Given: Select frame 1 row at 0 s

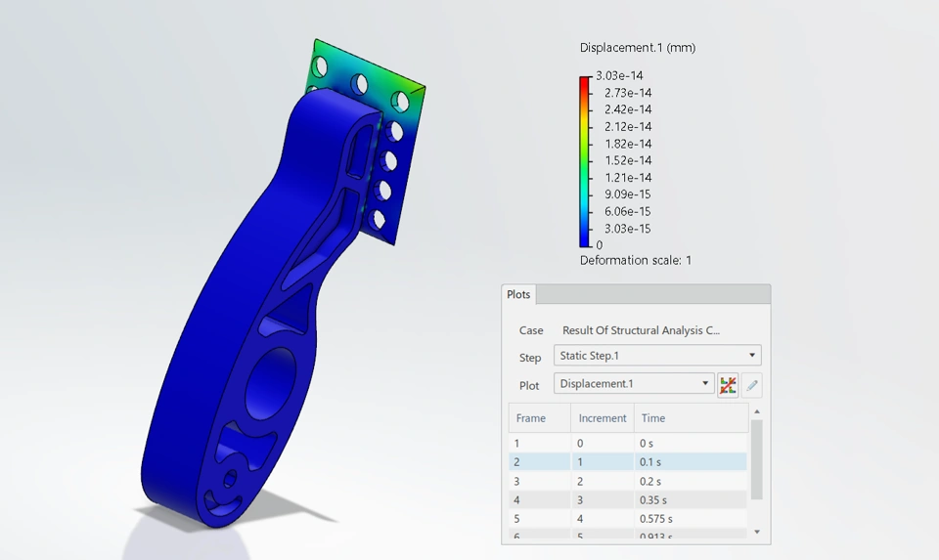Looking at the screenshot, I should click(x=628, y=444).
